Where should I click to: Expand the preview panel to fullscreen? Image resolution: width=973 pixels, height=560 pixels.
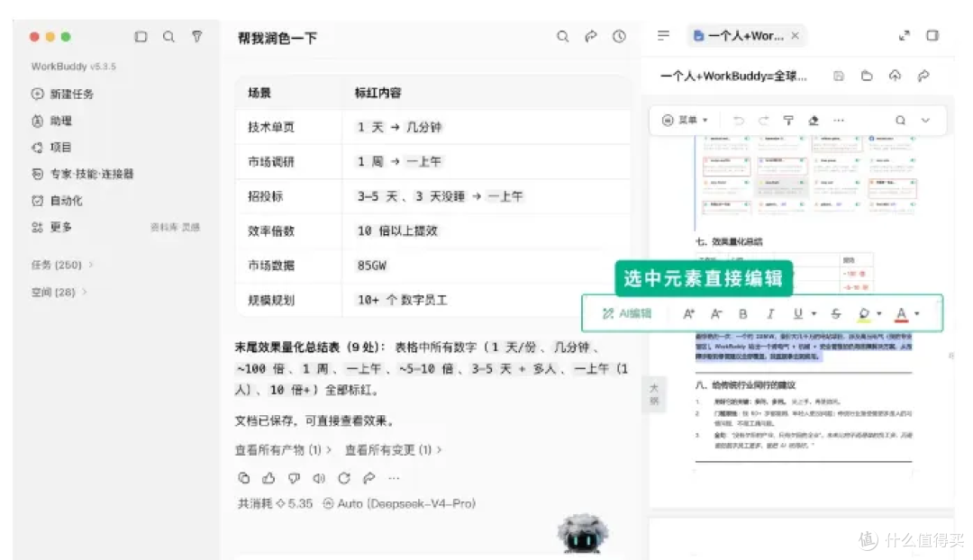click(905, 36)
